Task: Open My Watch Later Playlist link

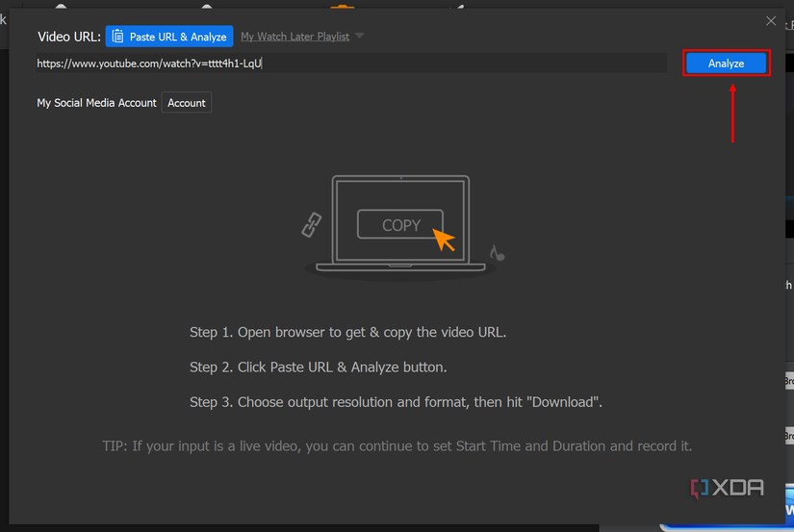Action: (x=295, y=37)
